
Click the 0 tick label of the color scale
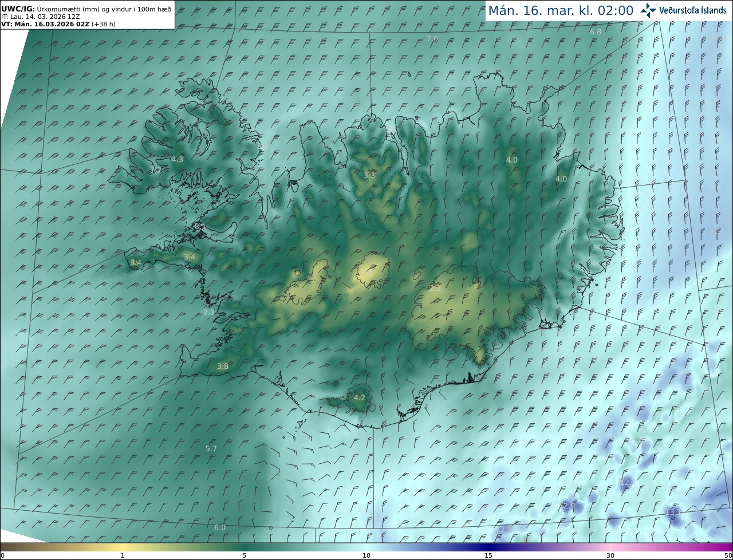click(x=2, y=555)
